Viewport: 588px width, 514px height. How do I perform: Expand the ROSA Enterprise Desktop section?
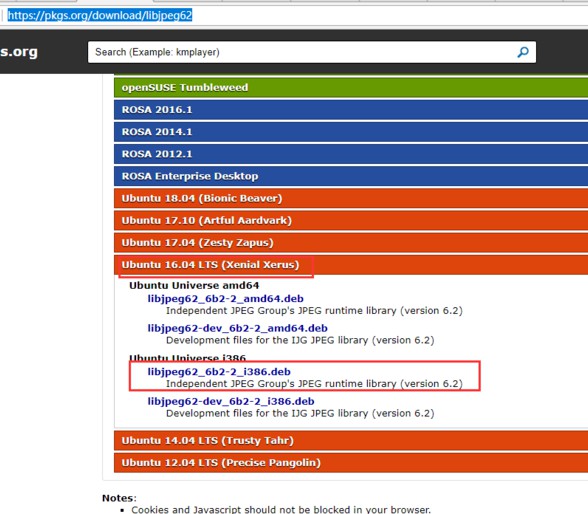(x=351, y=176)
